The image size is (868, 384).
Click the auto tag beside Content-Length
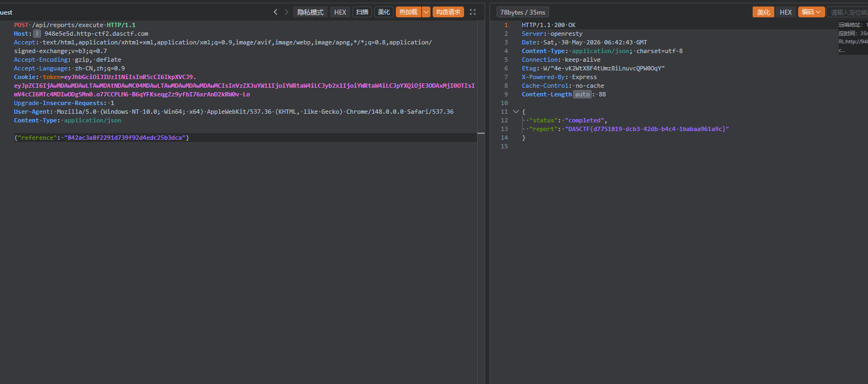point(582,94)
